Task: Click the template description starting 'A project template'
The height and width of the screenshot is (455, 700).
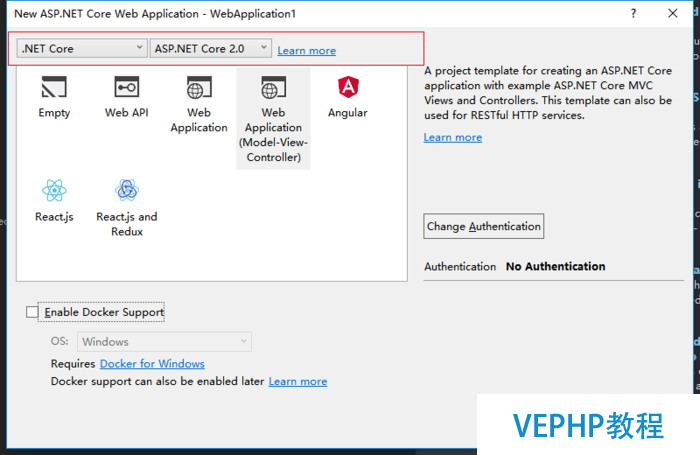Action: coord(548,93)
